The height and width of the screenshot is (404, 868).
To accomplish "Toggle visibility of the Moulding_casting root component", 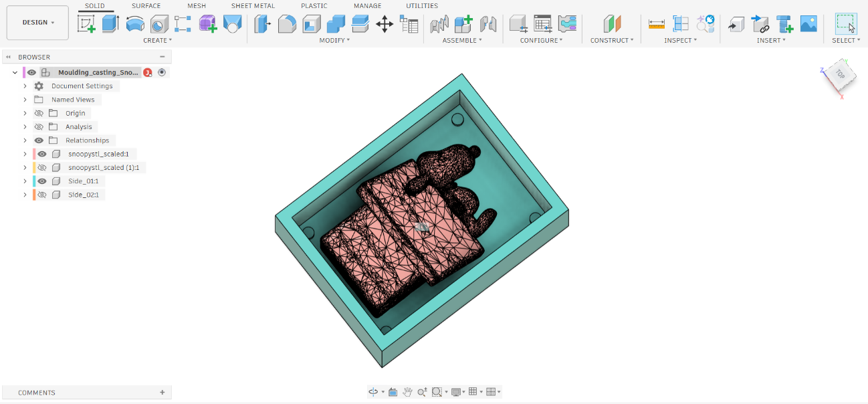I will tap(31, 72).
